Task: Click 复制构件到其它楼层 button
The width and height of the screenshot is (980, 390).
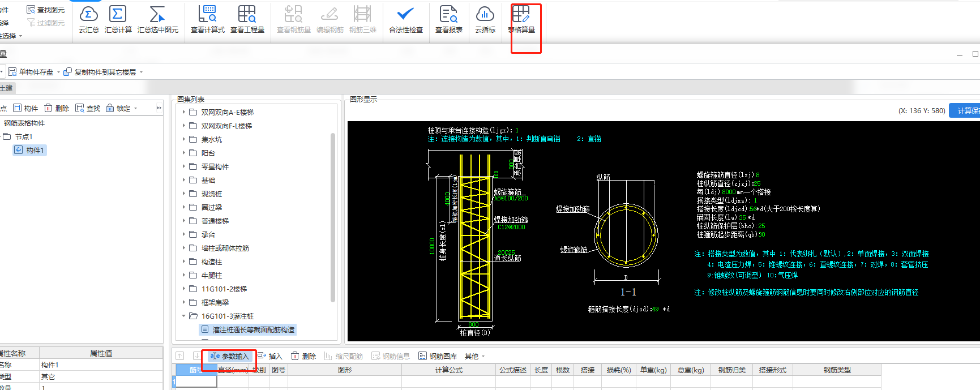Action: click(x=100, y=72)
